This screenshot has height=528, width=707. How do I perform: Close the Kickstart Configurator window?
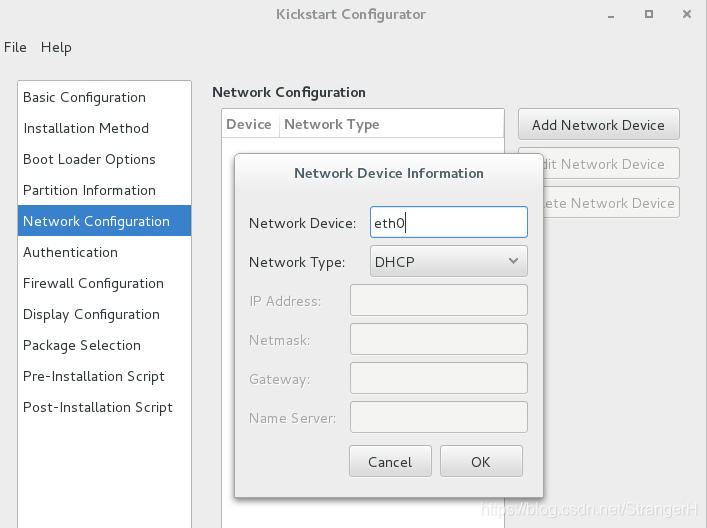coord(687,14)
